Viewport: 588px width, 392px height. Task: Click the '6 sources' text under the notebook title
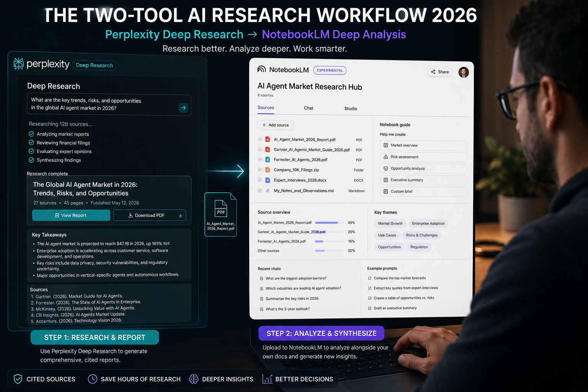click(265, 95)
